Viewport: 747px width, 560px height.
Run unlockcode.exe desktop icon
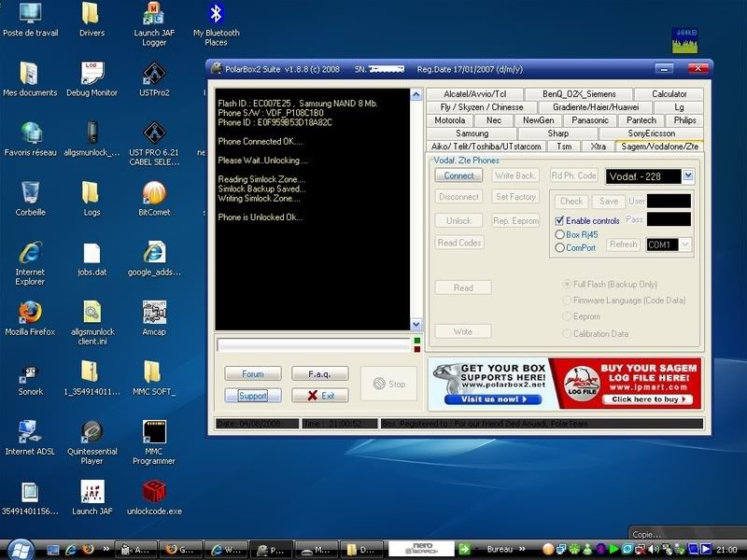click(154, 497)
